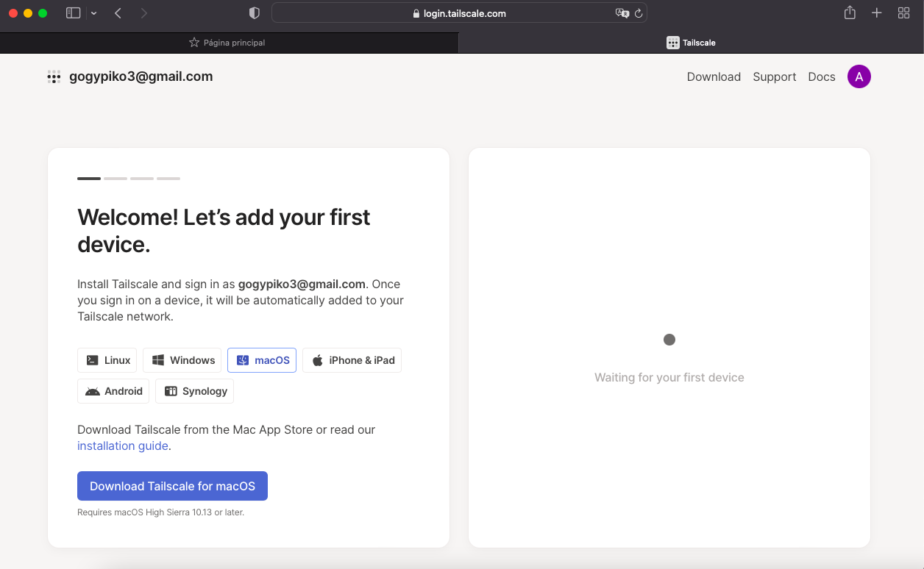
Task: Choose the iPhone & iPad option
Action: click(x=352, y=360)
